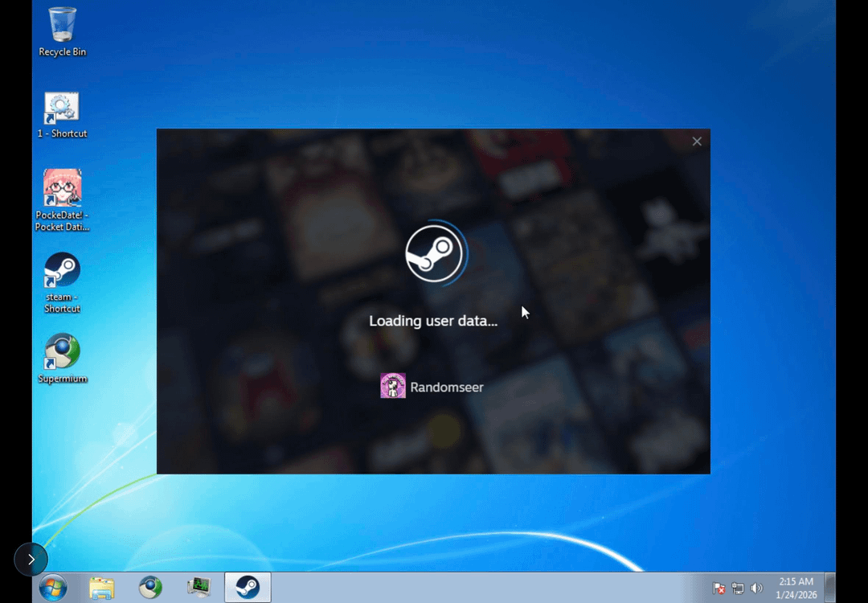Click the Steam taskbar button
Screen dimensions: 868x603
[x=248, y=588]
